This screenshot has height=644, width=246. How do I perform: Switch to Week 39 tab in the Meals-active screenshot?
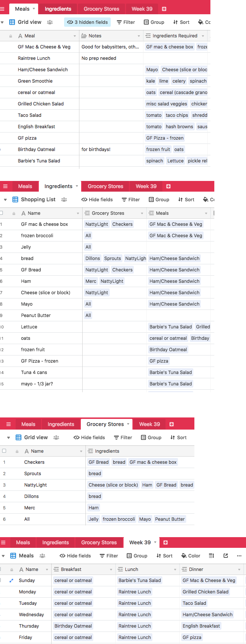[x=142, y=9]
